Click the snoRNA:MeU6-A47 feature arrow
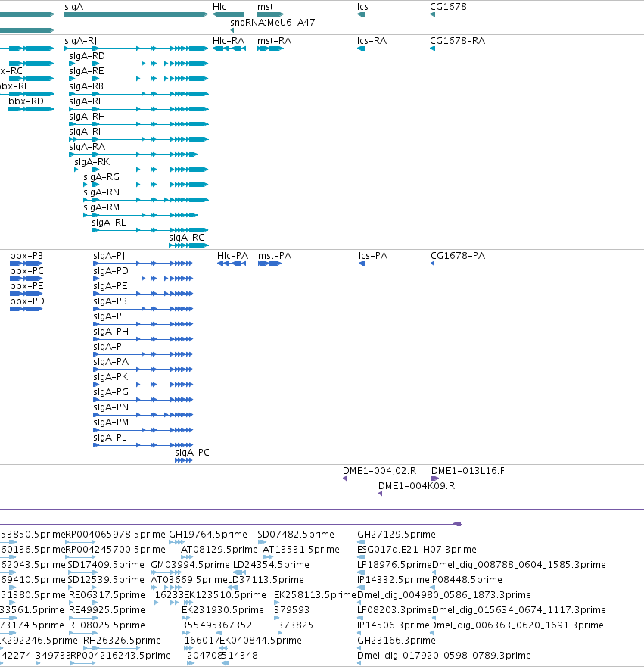 pos(232,30)
